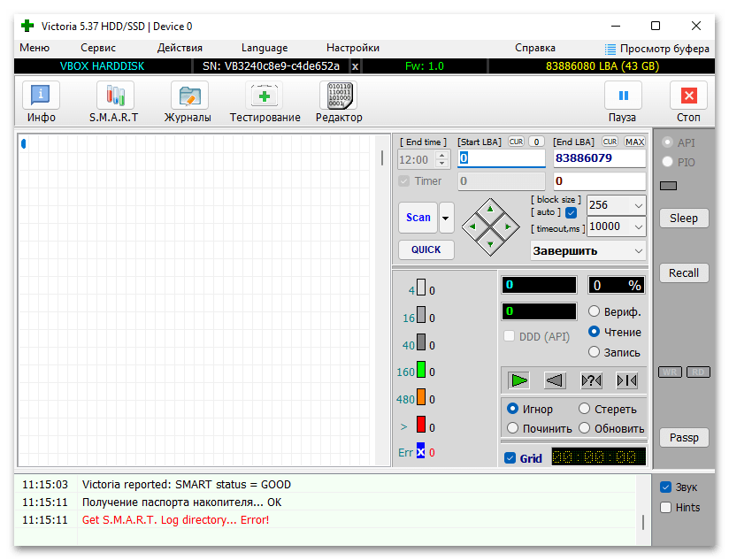The height and width of the screenshot is (560, 729).
Task: Click the Start LBA input field
Action: [x=501, y=158]
